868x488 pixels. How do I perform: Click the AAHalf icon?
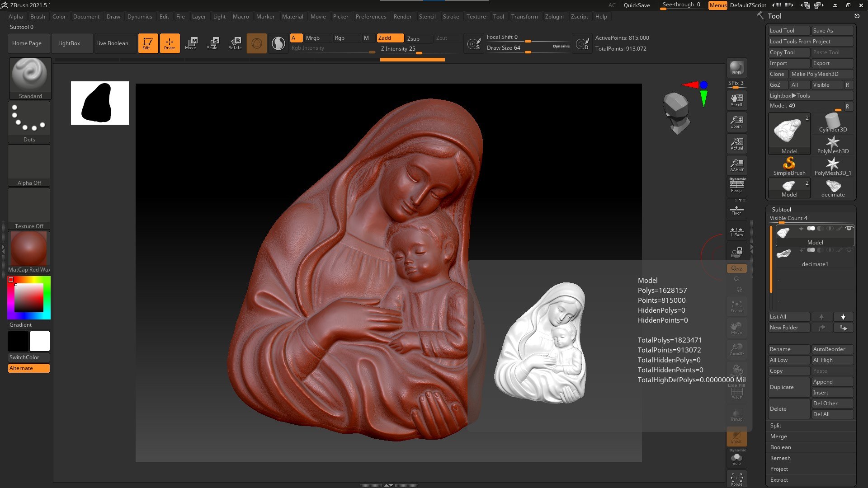(x=736, y=165)
